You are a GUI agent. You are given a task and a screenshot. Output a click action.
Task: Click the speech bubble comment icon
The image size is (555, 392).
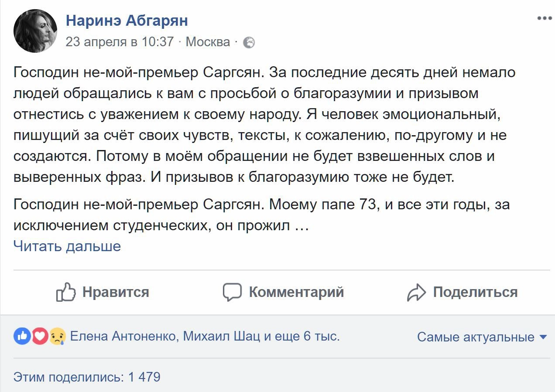coord(232,292)
